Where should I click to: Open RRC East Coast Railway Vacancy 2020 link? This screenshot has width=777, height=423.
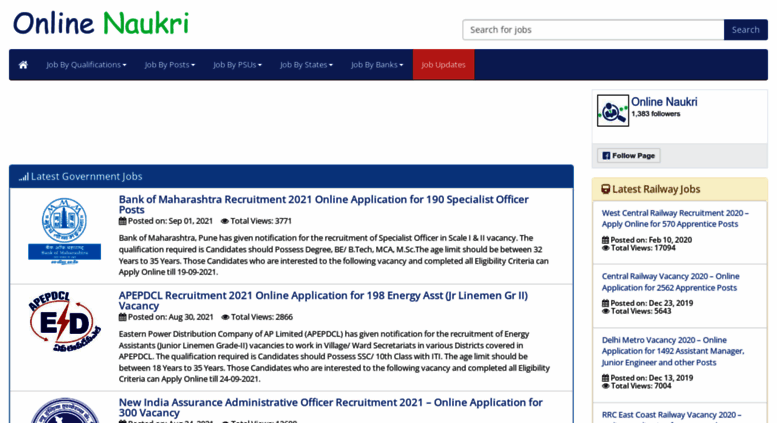tap(671, 415)
